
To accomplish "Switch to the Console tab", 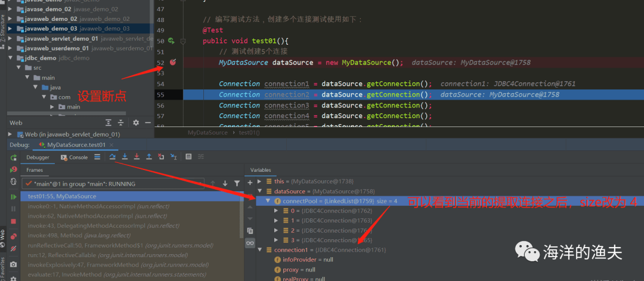I will (x=75, y=158).
